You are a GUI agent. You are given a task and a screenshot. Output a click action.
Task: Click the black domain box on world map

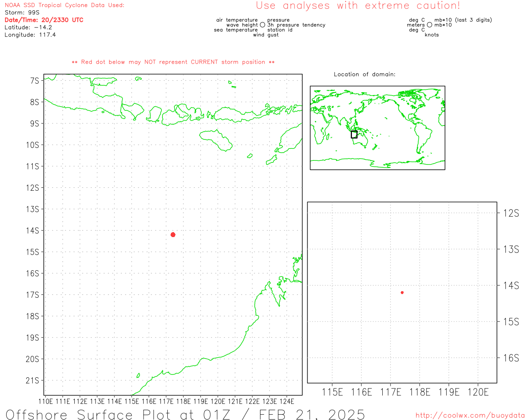point(354,135)
